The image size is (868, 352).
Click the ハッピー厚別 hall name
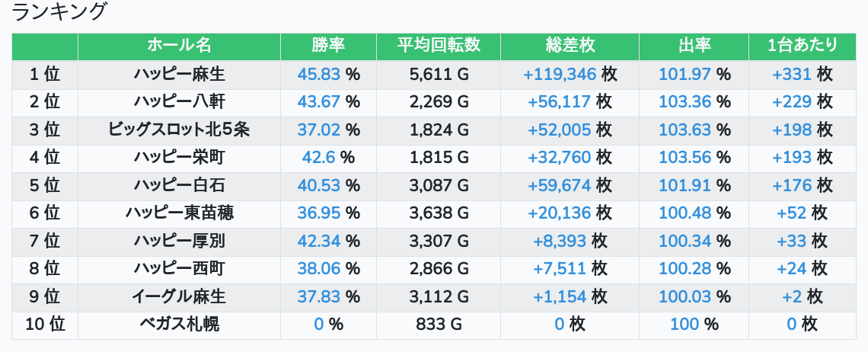point(179,241)
